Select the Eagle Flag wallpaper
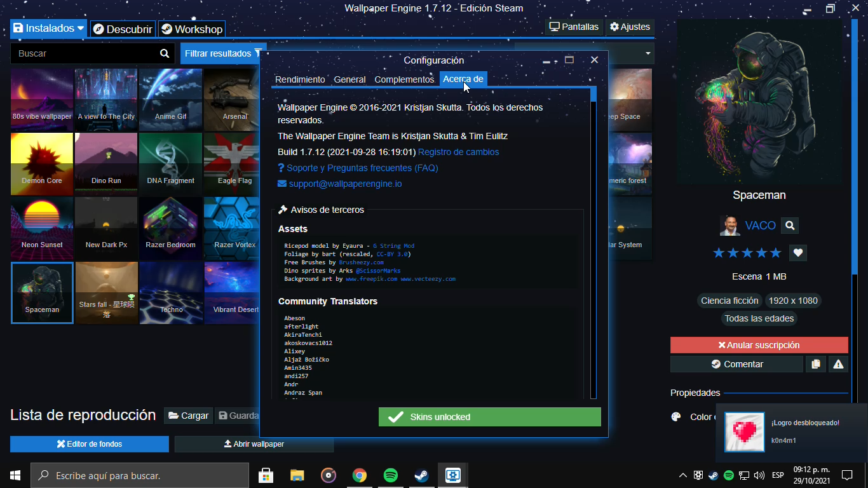The image size is (868, 488). (x=232, y=164)
